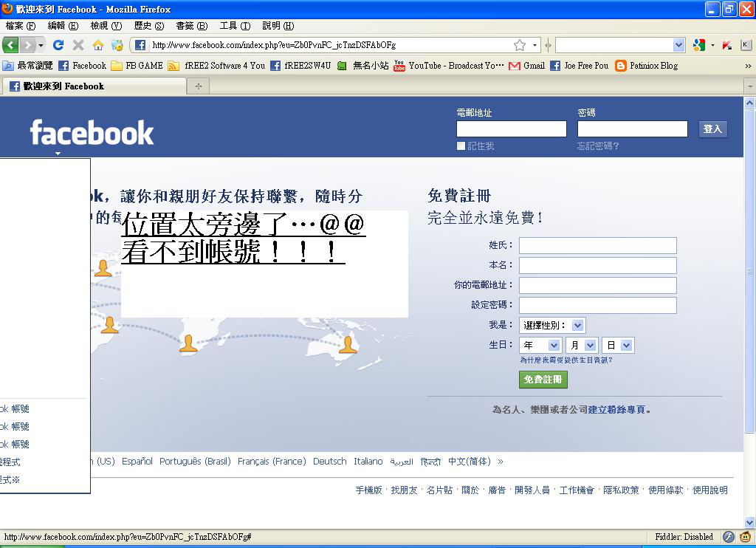This screenshot has width=756, height=548.
Task: Open the 檔案 (F) menu
Action: point(21,26)
